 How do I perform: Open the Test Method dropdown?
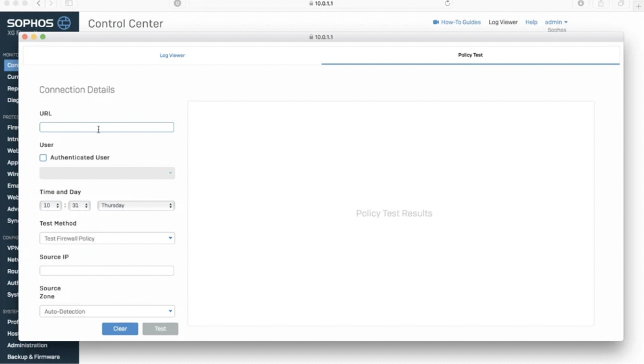tap(106, 238)
